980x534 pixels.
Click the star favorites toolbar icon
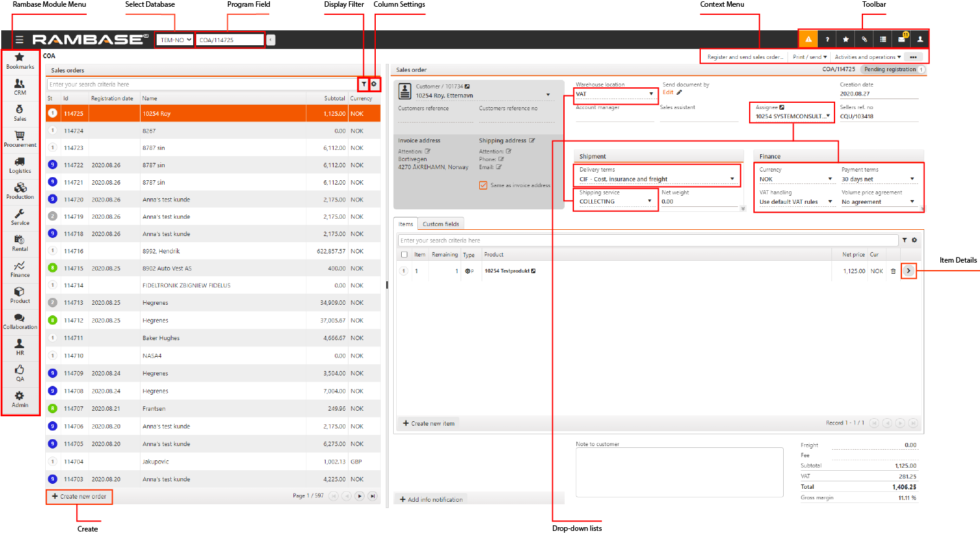(x=846, y=39)
